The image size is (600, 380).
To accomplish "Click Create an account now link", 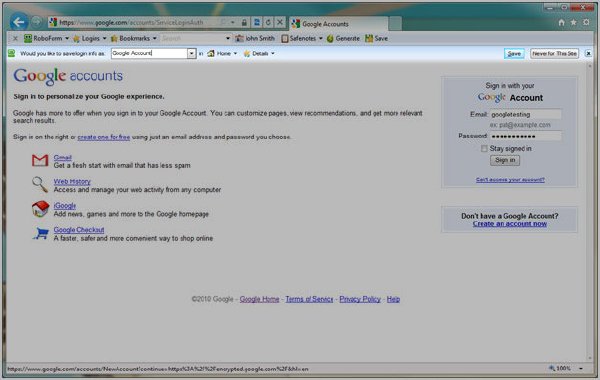I will tap(510, 224).
